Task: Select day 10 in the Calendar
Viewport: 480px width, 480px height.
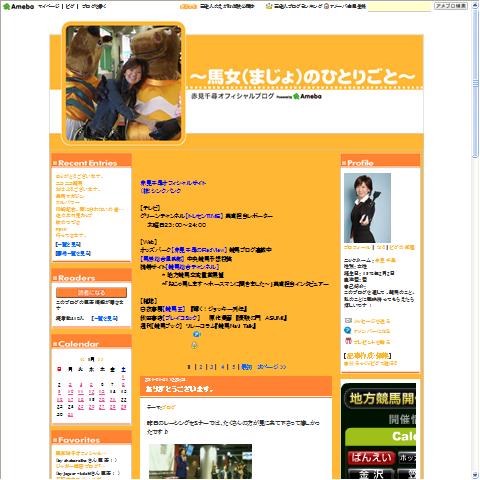Action: 70,392
